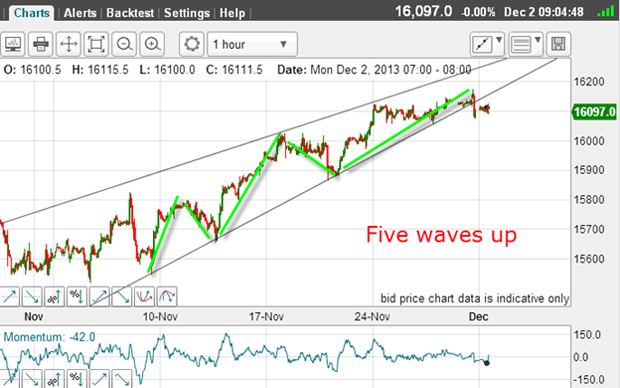Image resolution: width=620 pixels, height=388 pixels.
Task: Click momentum panel's downward arrow icon
Action: [x=32, y=379]
